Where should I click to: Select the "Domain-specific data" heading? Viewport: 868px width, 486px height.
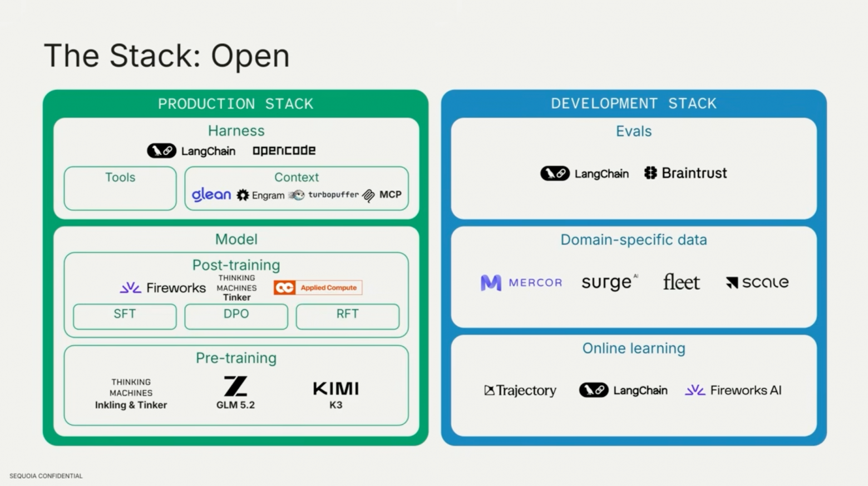634,240
